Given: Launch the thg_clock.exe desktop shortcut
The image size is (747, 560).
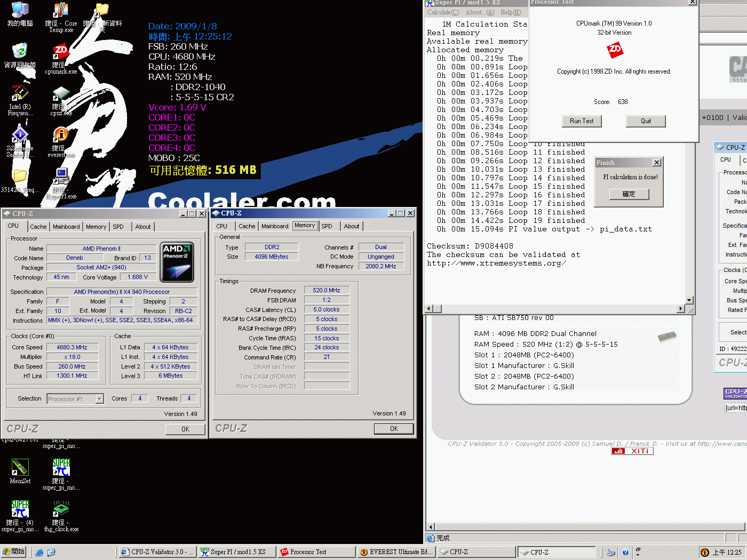Looking at the screenshot, I should (x=61, y=516).
